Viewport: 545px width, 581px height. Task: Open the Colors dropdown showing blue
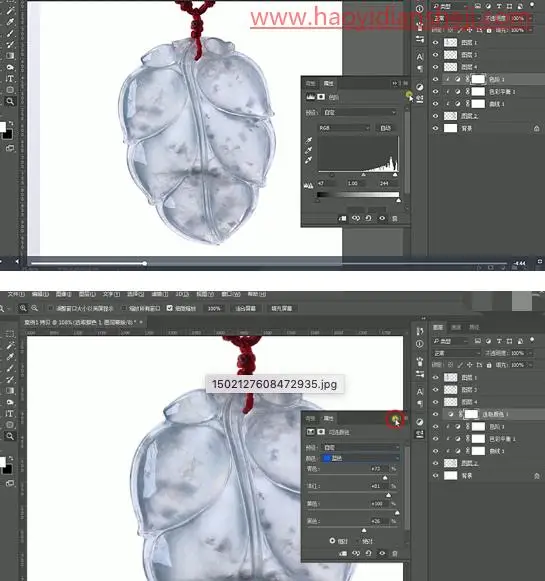[x=360, y=458]
